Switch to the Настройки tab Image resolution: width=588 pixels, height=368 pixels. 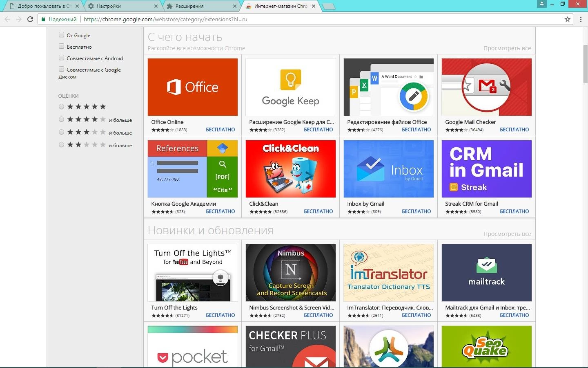122,6
